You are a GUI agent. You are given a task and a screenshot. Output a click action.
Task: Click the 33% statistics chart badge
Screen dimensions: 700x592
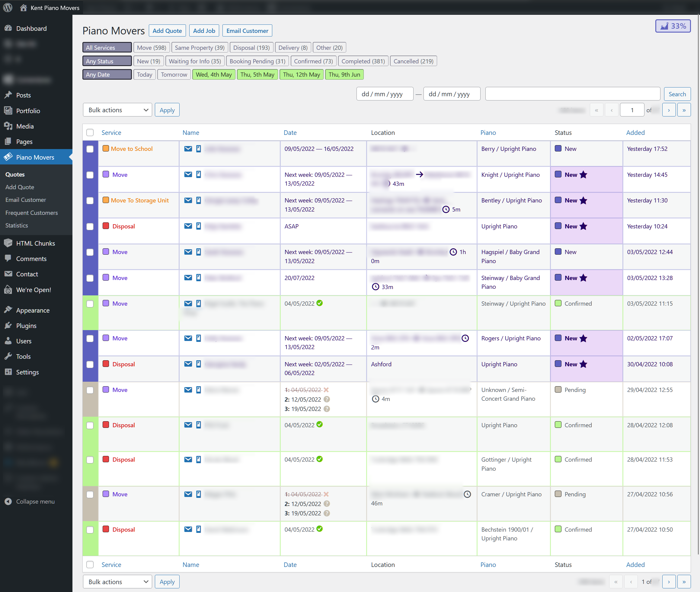673,26
